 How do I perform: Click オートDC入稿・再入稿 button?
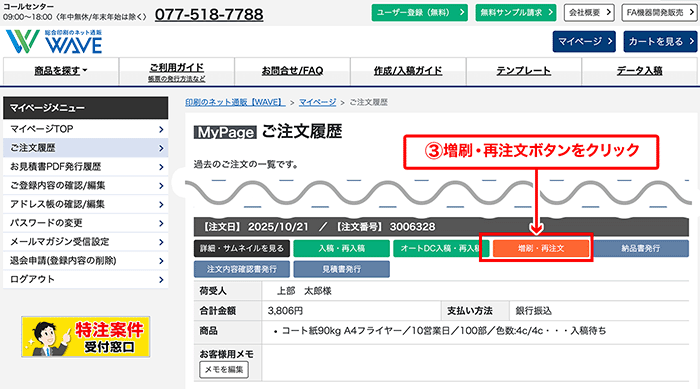[440, 248]
